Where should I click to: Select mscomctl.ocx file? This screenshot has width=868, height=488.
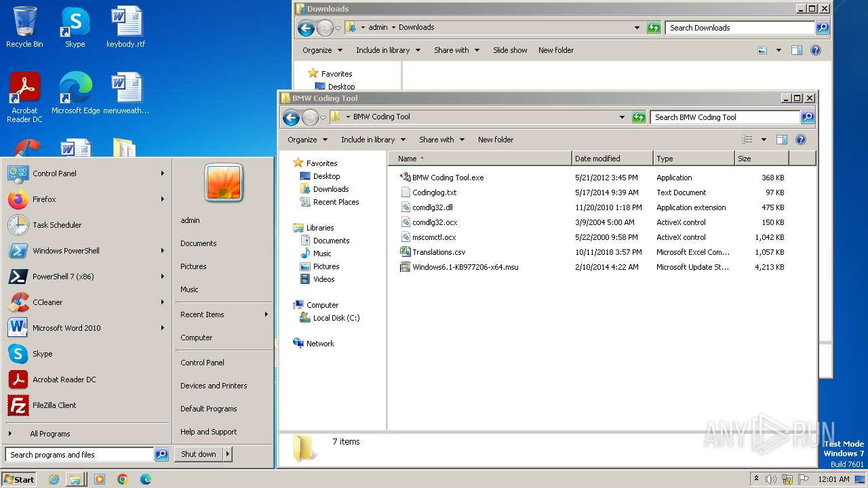pos(427,237)
